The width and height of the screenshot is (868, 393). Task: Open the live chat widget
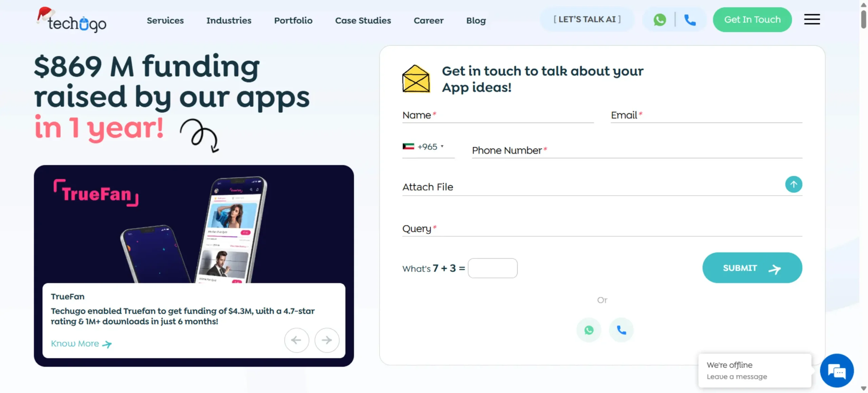click(837, 371)
